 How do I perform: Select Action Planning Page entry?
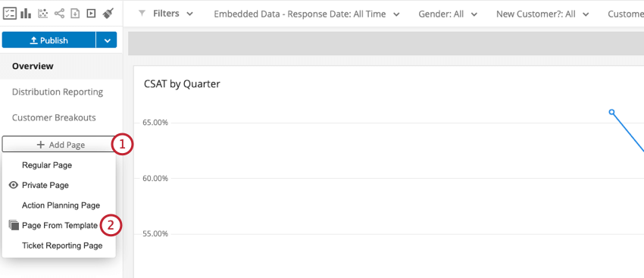click(x=59, y=205)
